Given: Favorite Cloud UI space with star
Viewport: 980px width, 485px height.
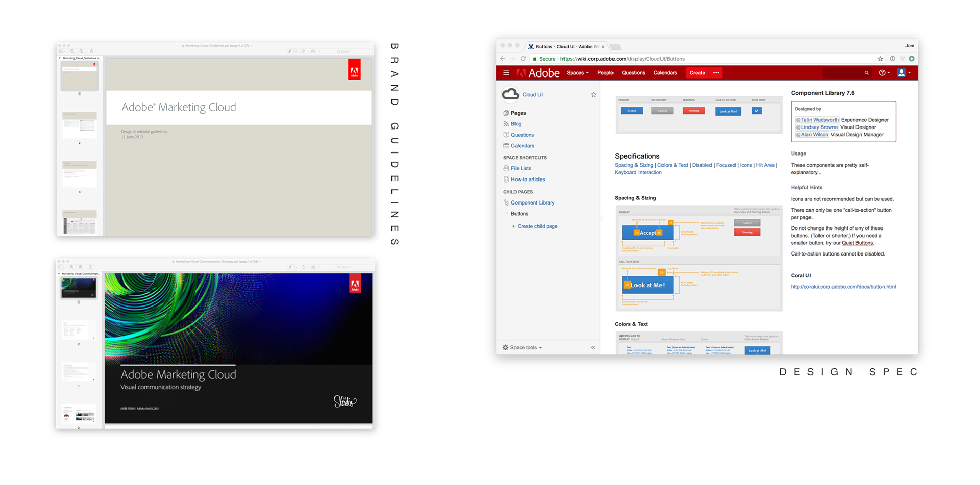Looking at the screenshot, I should coord(593,95).
